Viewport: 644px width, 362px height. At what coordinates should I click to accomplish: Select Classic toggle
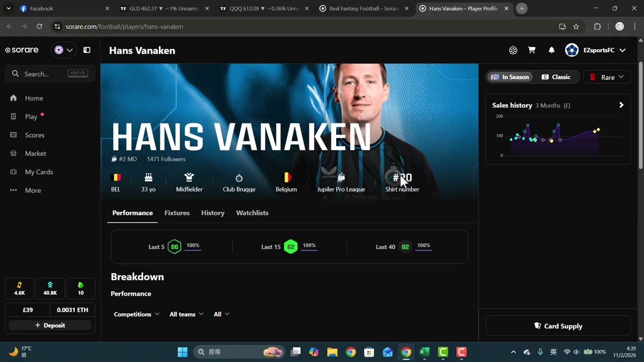(x=556, y=77)
